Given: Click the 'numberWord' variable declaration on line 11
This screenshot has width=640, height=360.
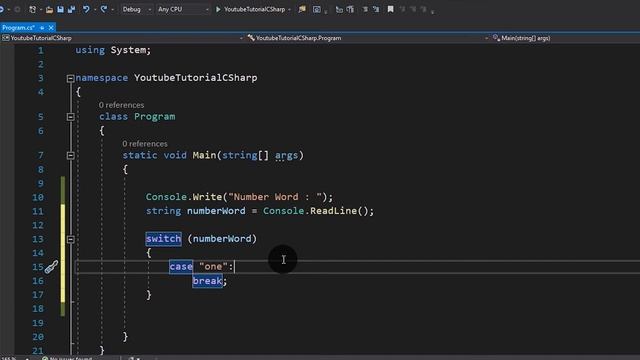Looking at the screenshot, I should pyautogui.click(x=216, y=211).
